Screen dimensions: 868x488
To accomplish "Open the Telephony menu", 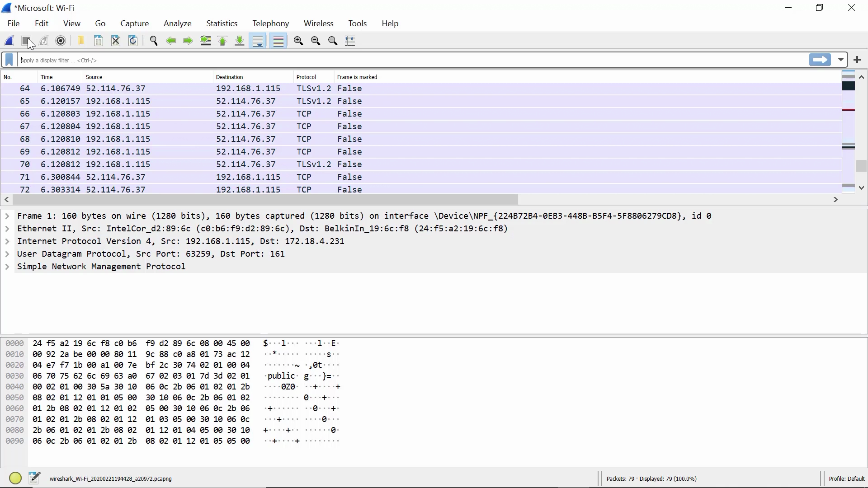I will [271, 23].
